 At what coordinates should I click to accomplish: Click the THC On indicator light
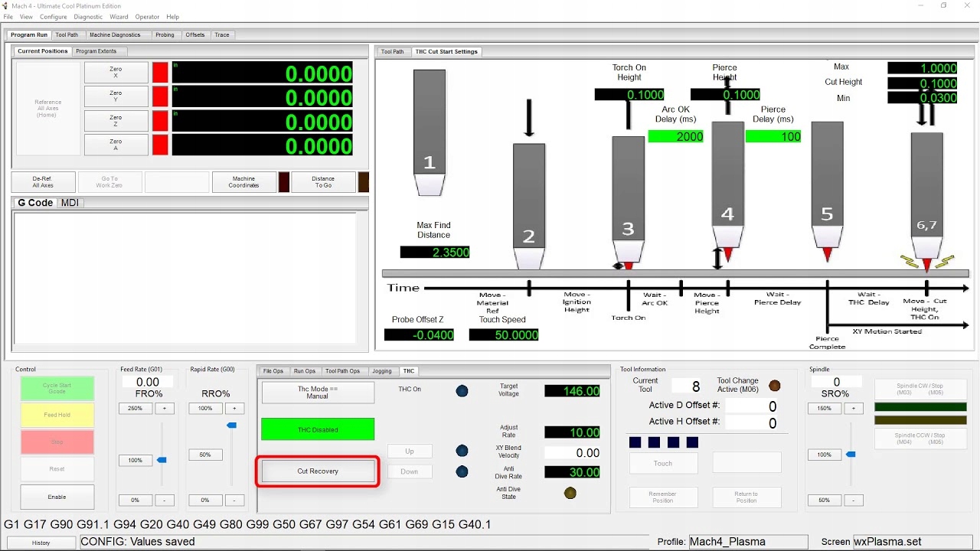pyautogui.click(x=462, y=391)
